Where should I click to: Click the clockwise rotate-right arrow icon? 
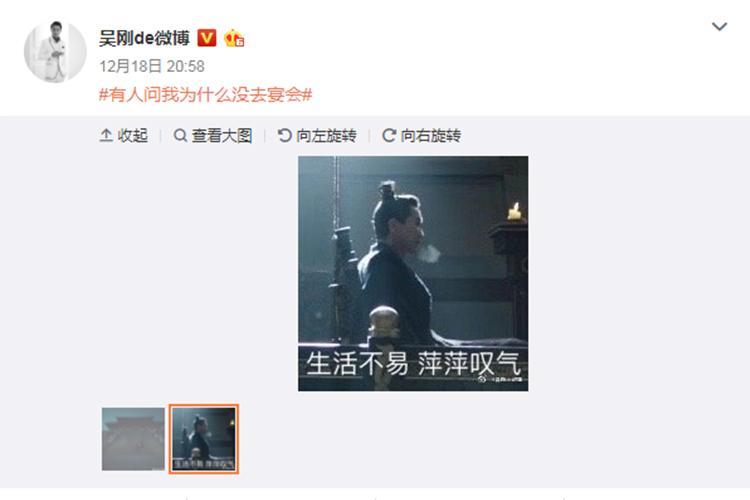pyautogui.click(x=389, y=135)
